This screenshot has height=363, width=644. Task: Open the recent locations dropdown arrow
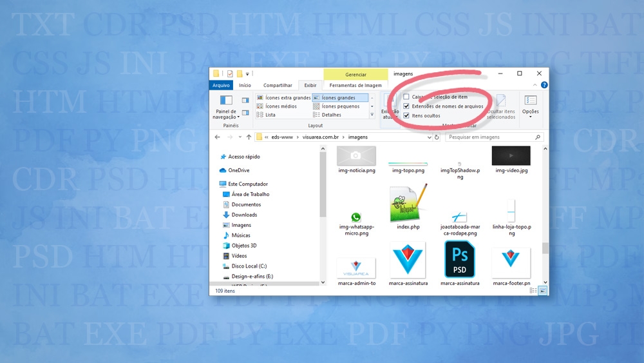pos(240,137)
